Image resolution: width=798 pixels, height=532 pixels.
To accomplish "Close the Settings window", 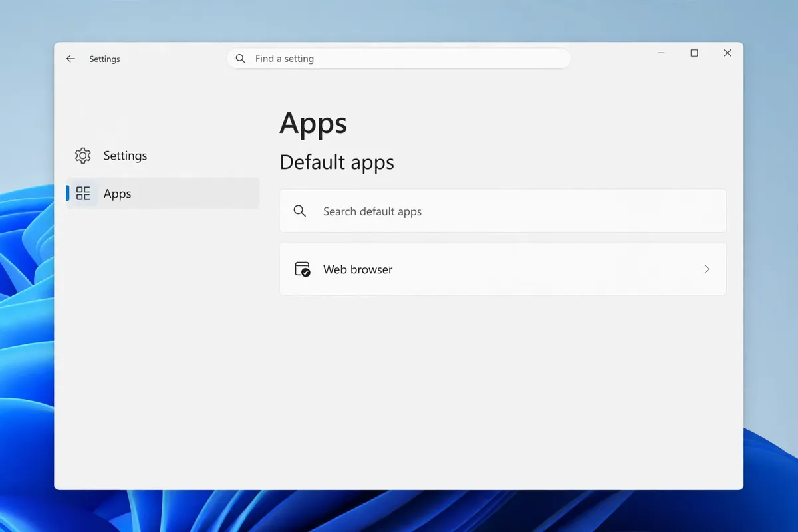I will [728, 53].
